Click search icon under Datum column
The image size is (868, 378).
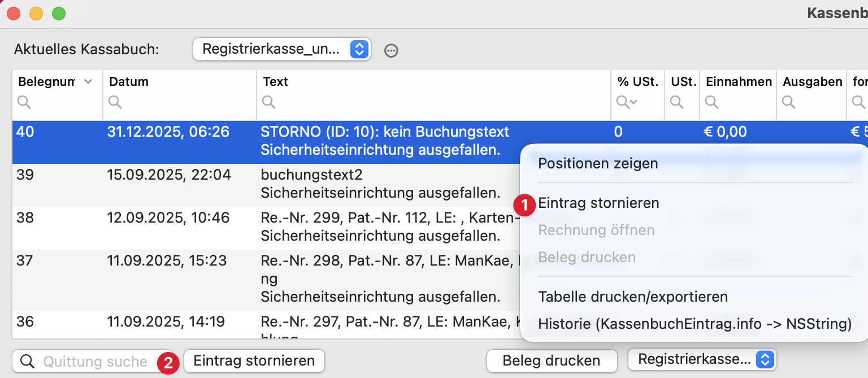click(x=115, y=102)
